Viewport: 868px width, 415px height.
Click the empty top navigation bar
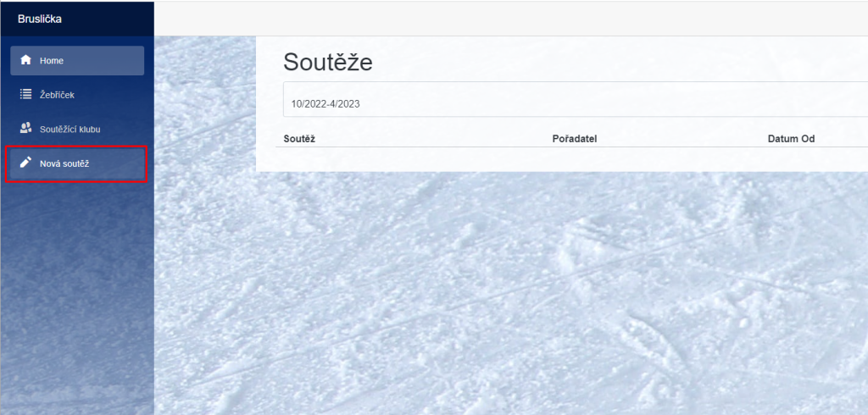[511, 18]
